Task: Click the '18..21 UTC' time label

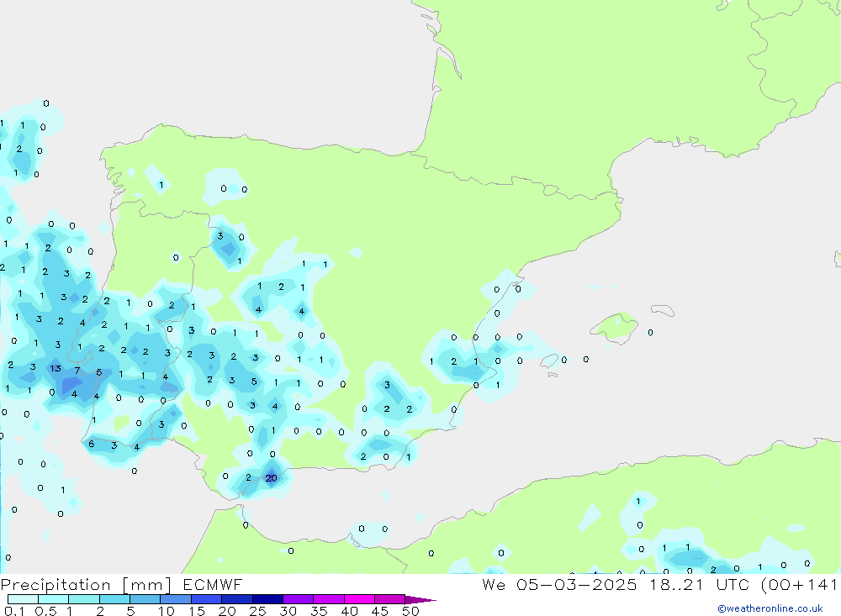Action: pos(700,585)
